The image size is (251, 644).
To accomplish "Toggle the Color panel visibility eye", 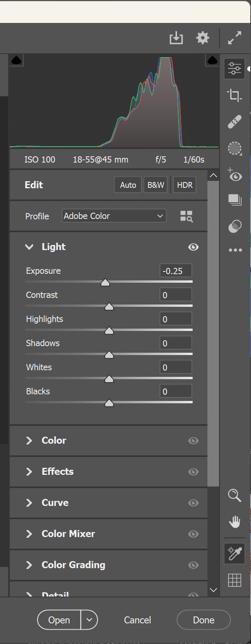I will pyautogui.click(x=193, y=441).
